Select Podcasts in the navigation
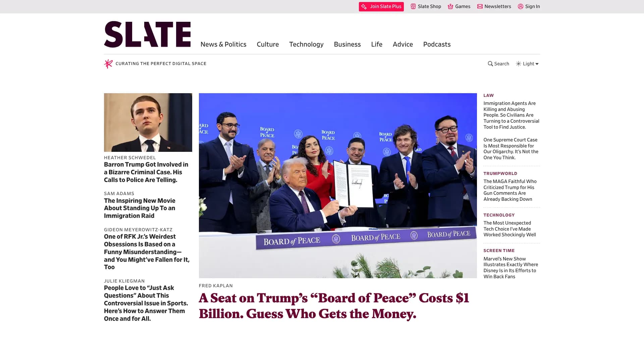Image resolution: width=644 pixels, height=362 pixels. 437,44
